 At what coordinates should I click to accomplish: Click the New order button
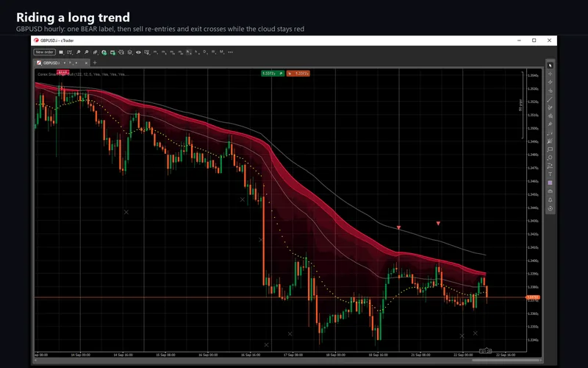click(x=45, y=52)
